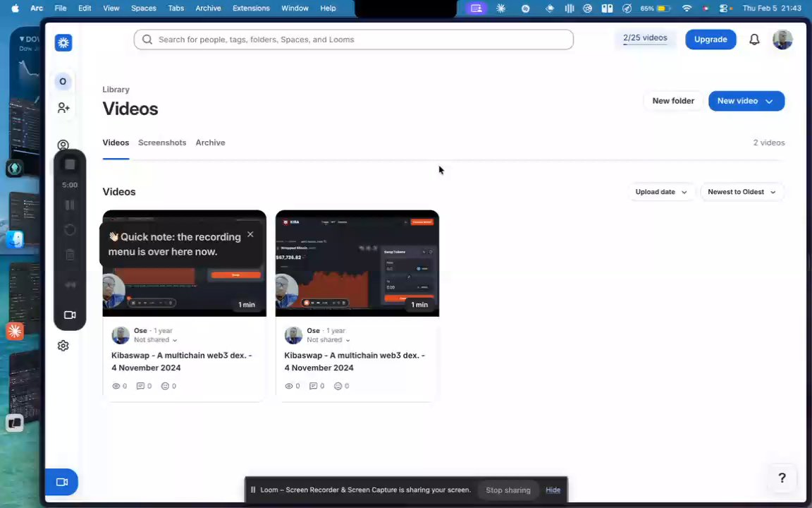Click Ose's avatar on the second video card

[x=294, y=335]
